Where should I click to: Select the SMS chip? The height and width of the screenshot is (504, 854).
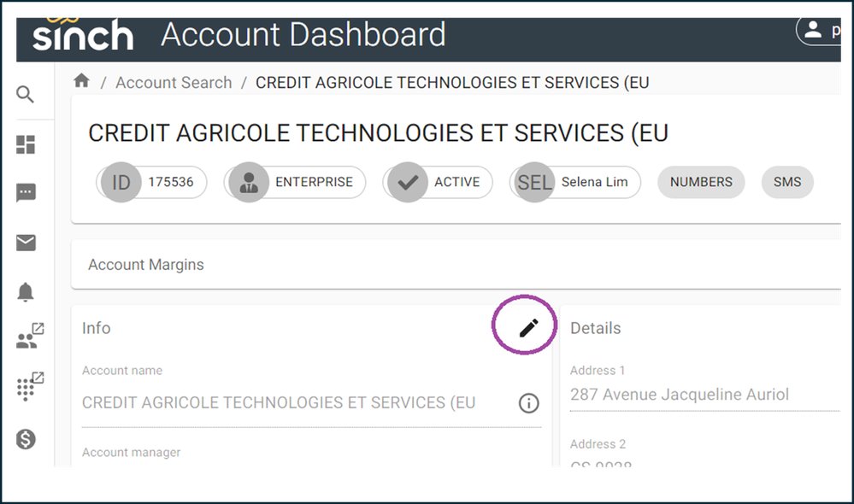point(787,182)
